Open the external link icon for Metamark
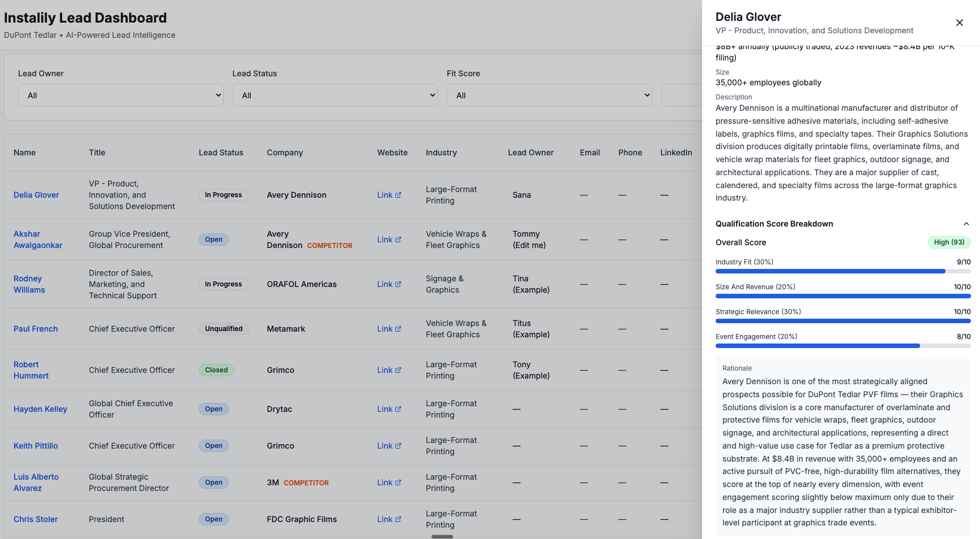 398,328
